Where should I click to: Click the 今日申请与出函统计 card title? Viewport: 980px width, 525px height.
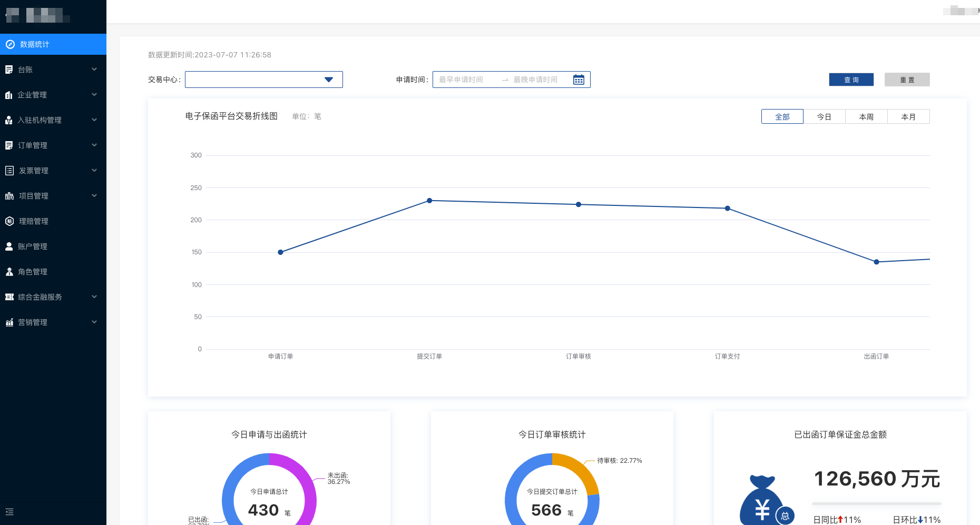point(269,434)
